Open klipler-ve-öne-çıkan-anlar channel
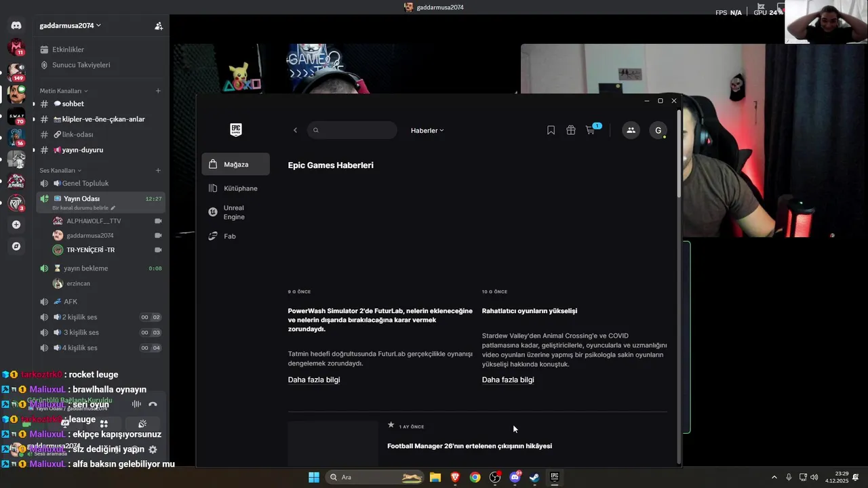Viewport: 868px width, 488px height. tap(102, 119)
